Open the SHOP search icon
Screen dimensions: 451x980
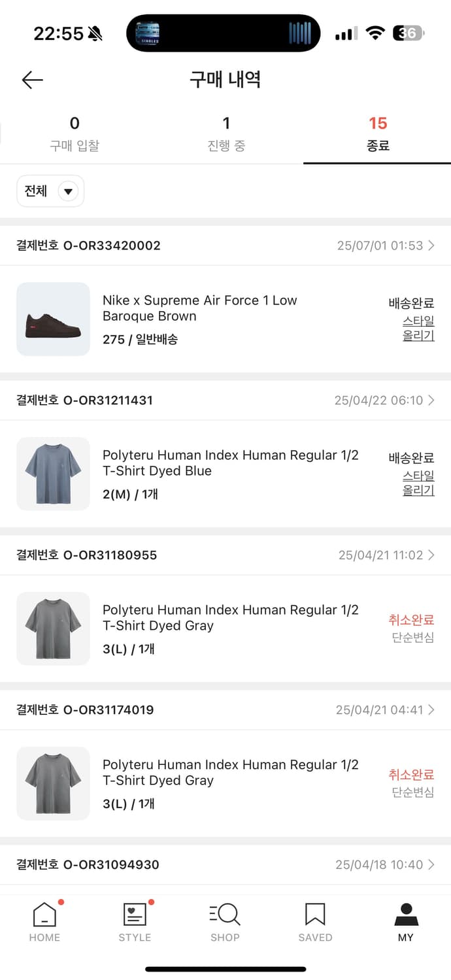pyautogui.click(x=225, y=915)
